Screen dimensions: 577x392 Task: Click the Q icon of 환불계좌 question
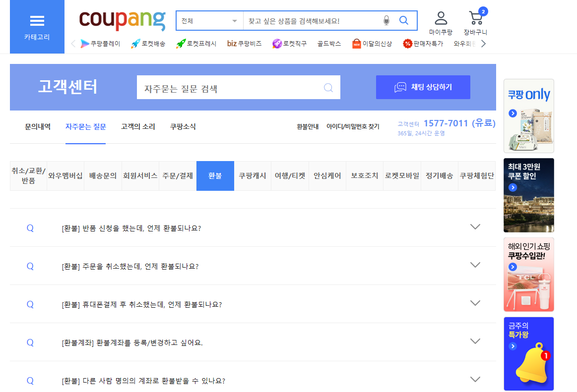click(x=30, y=343)
